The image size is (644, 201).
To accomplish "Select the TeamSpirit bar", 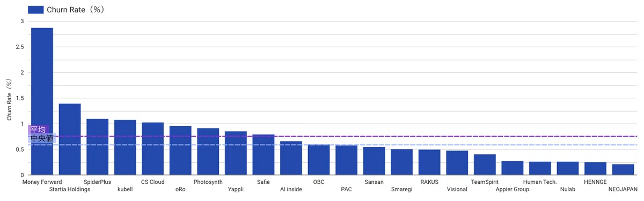I will click(x=485, y=164).
